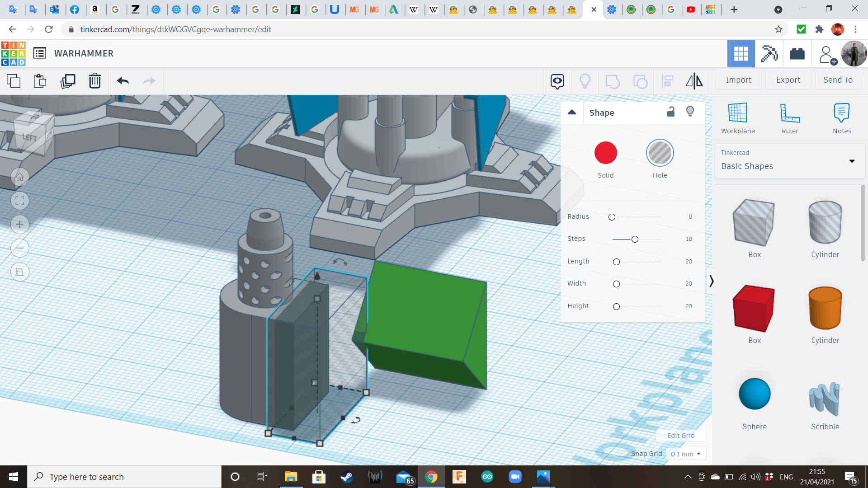
Task: Toggle the shape lock icon
Action: pos(671,112)
